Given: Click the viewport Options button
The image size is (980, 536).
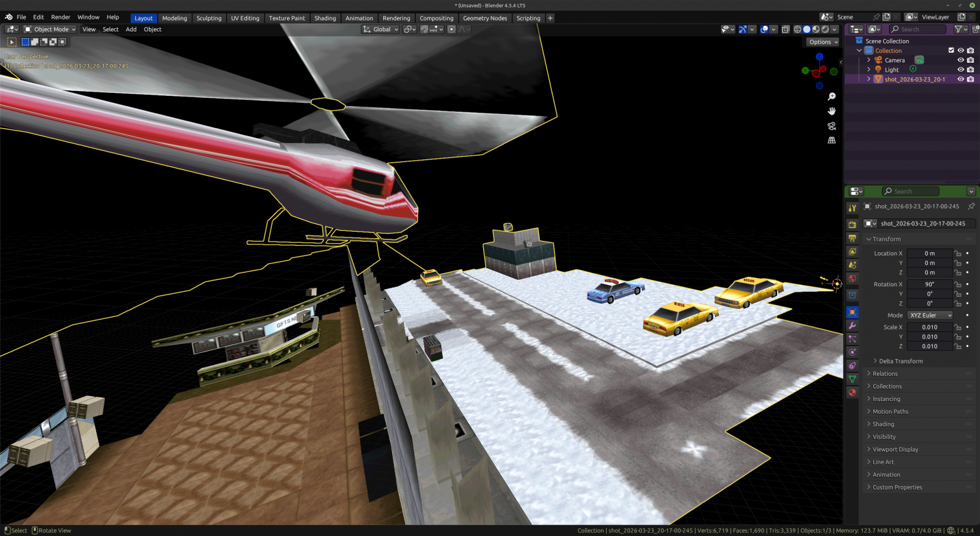Looking at the screenshot, I should (x=823, y=42).
